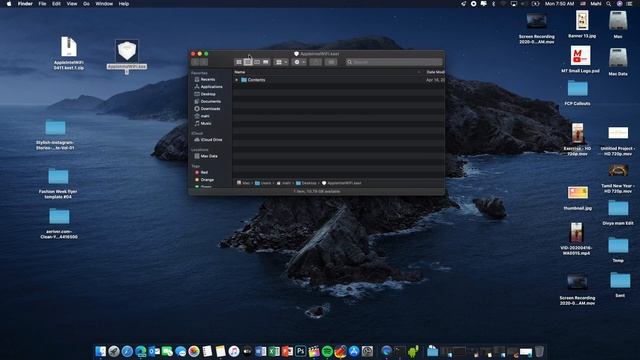Open Trash in the Dock
Screen dimensions: 640x360
pyautogui.click(x=539, y=351)
